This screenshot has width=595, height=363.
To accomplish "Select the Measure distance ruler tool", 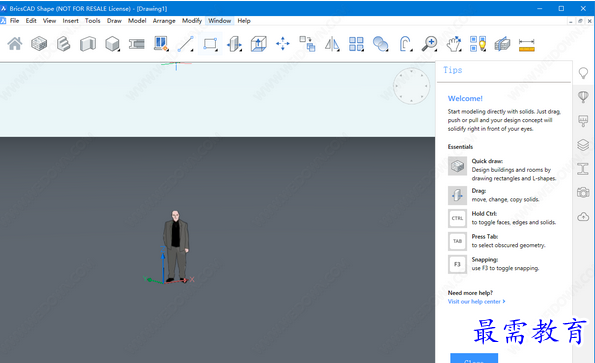I will click(x=527, y=45).
